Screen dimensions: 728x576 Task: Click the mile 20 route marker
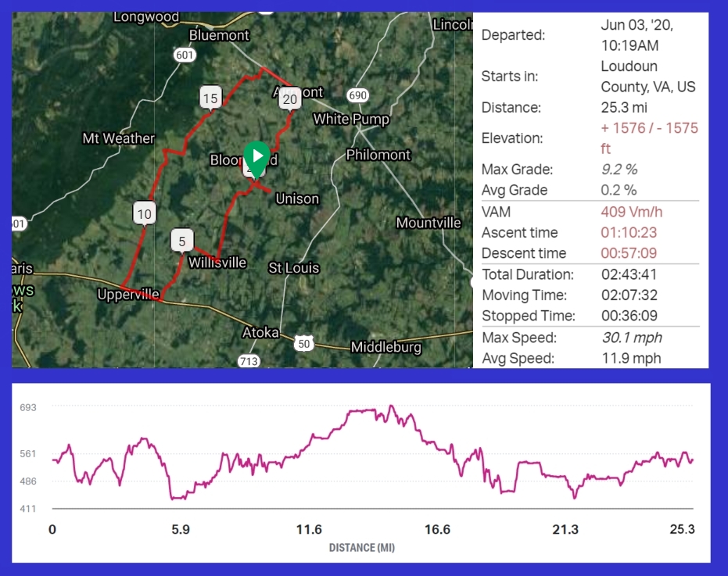coord(290,98)
